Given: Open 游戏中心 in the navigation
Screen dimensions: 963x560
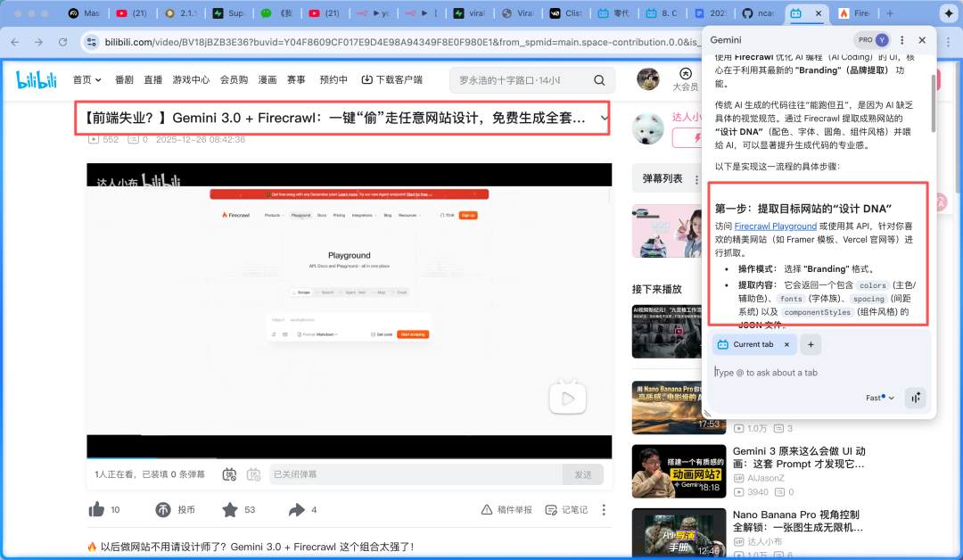Looking at the screenshot, I should point(191,80).
